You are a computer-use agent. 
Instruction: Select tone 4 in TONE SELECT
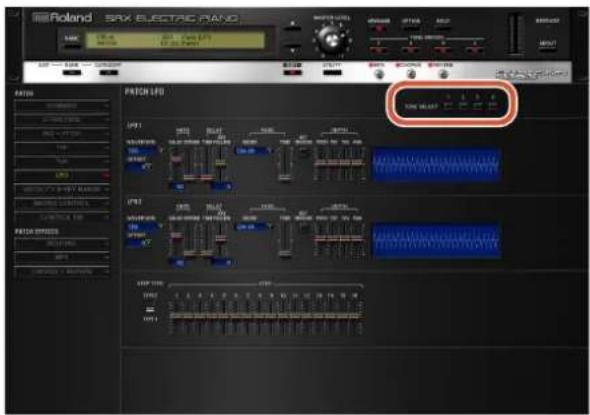pos(493,106)
